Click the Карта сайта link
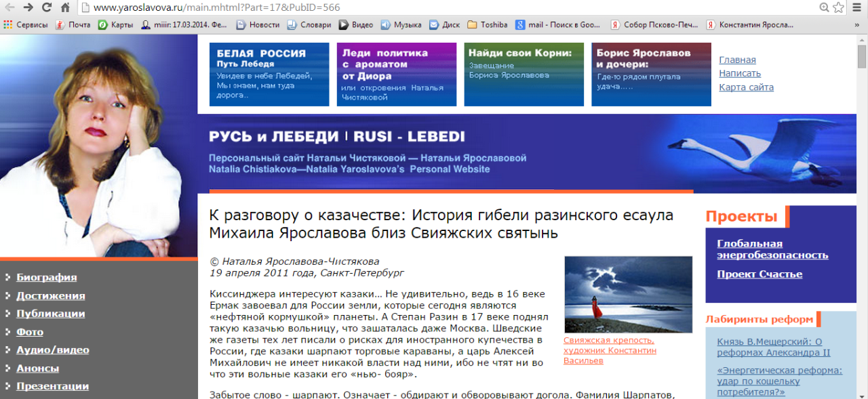 click(x=746, y=87)
